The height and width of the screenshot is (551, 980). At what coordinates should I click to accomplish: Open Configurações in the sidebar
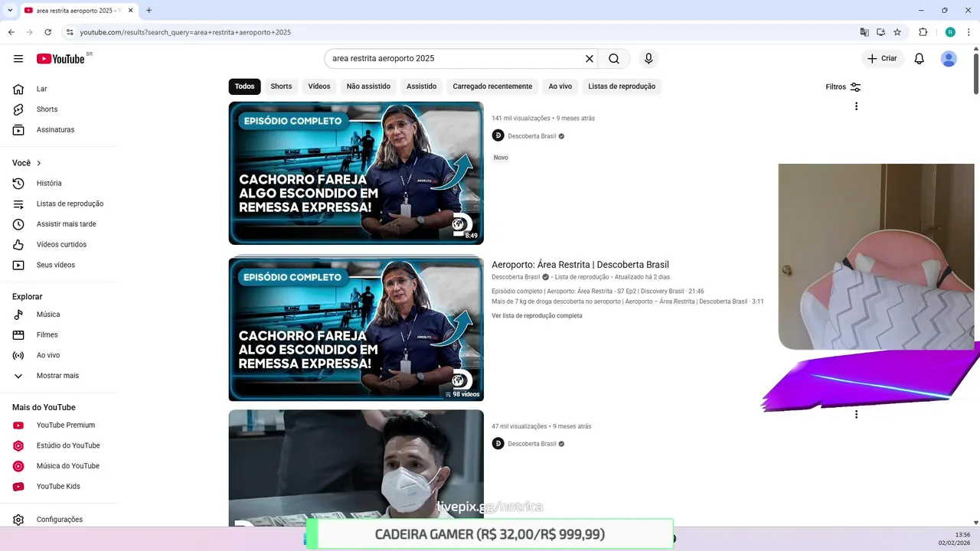58,520
